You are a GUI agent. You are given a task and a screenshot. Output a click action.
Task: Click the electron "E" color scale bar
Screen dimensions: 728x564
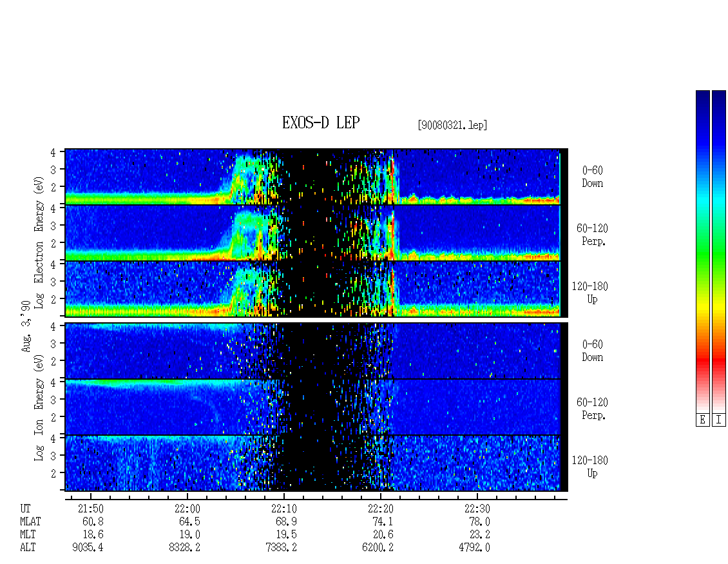[702, 251]
